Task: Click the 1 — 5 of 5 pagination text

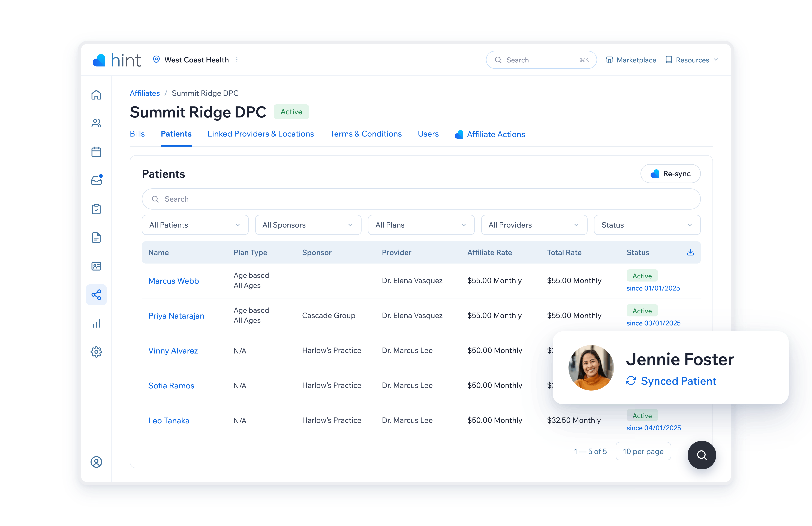Action: click(590, 451)
